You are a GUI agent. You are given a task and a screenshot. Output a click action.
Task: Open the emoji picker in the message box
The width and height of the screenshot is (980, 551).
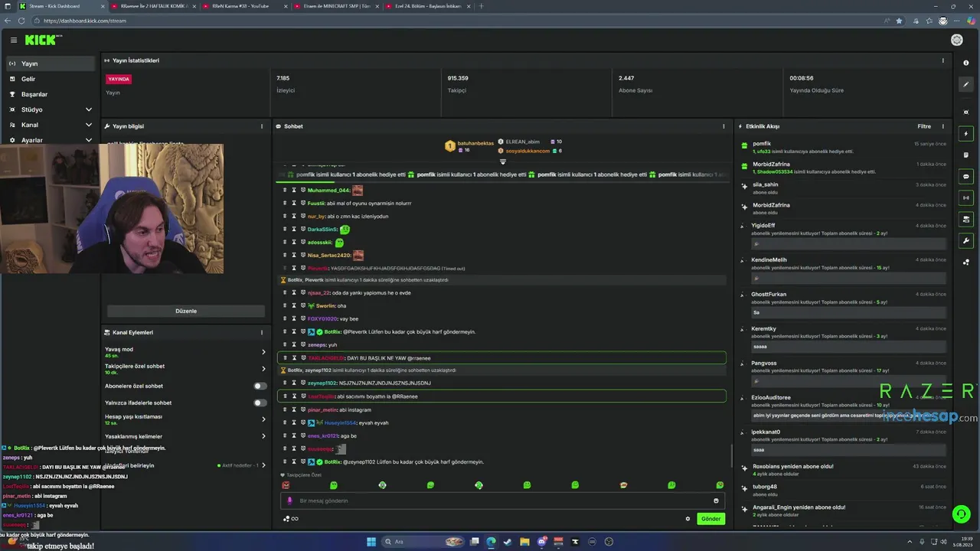pos(716,500)
